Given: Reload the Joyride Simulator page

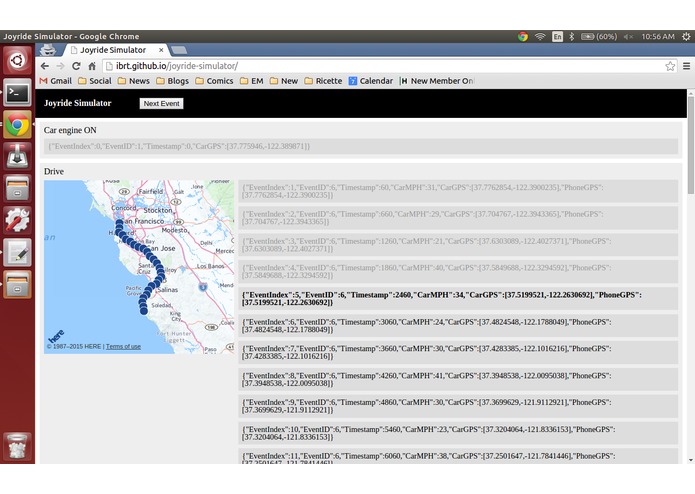Looking at the screenshot, I should pyautogui.click(x=76, y=66).
